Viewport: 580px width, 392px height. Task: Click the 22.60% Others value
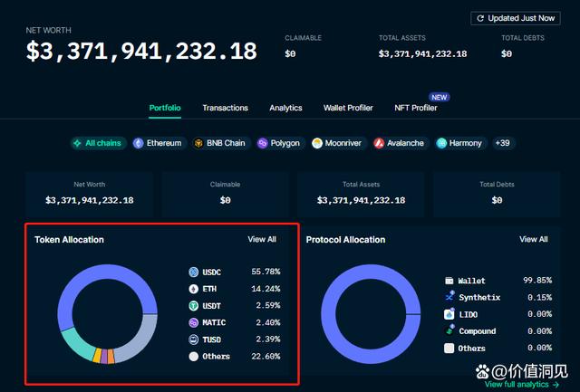266,356
